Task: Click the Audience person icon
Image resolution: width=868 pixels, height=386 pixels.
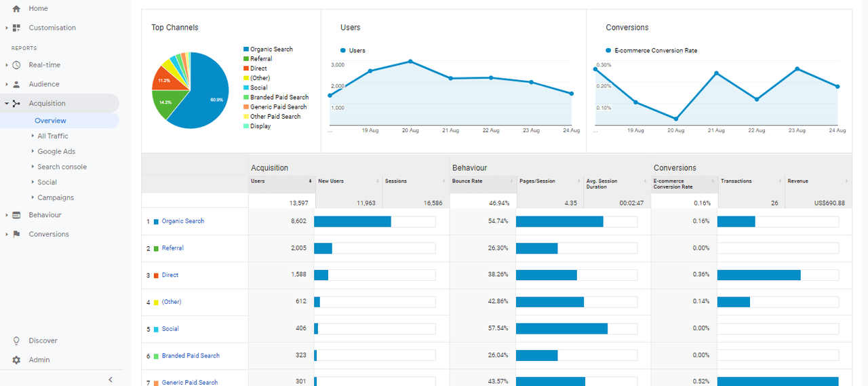Action: (x=16, y=84)
